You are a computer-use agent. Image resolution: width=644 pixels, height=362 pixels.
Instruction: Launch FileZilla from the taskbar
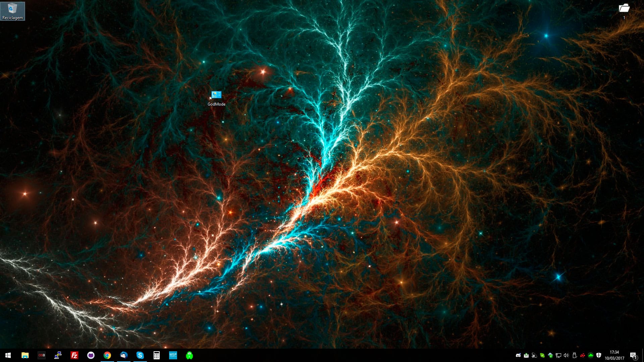[74, 355]
